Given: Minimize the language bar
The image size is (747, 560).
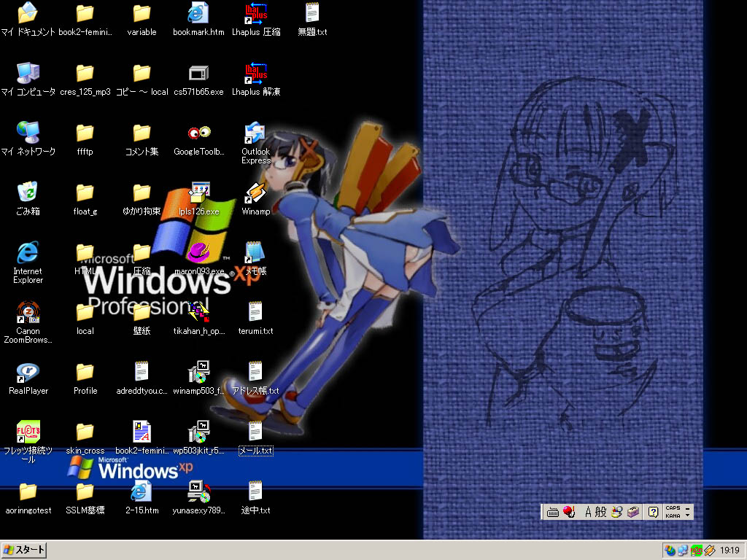Looking at the screenshot, I should click(687, 508).
